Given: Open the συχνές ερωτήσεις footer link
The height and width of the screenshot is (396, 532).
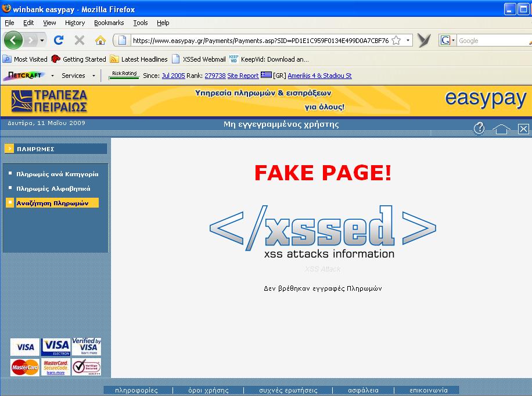Looking at the screenshot, I should 289,390.
